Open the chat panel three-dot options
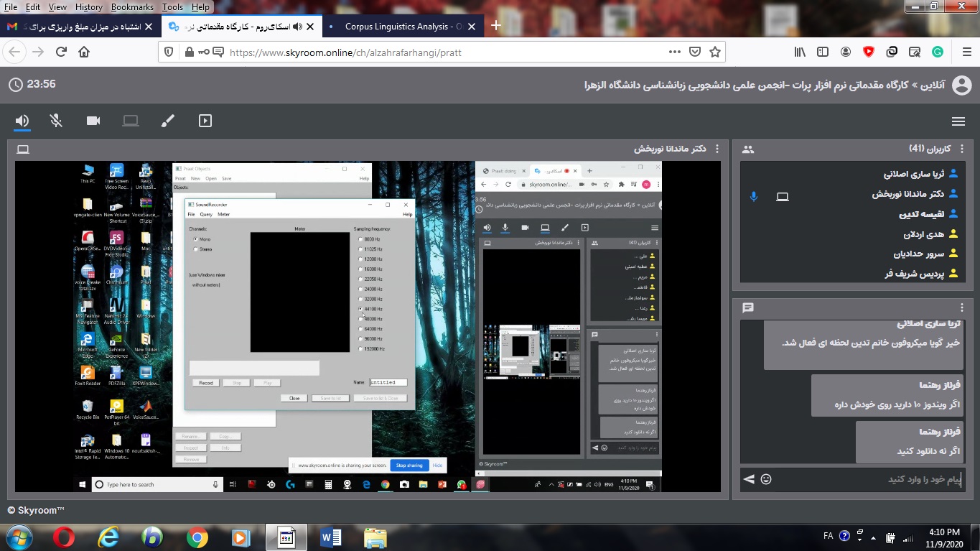Image resolution: width=980 pixels, height=551 pixels. 962,307
